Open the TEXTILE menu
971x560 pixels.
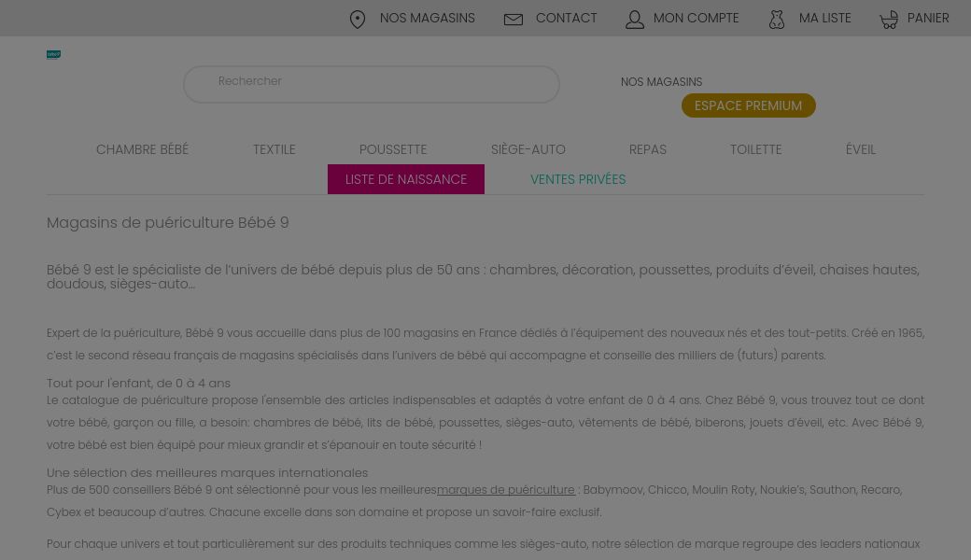[x=274, y=149]
